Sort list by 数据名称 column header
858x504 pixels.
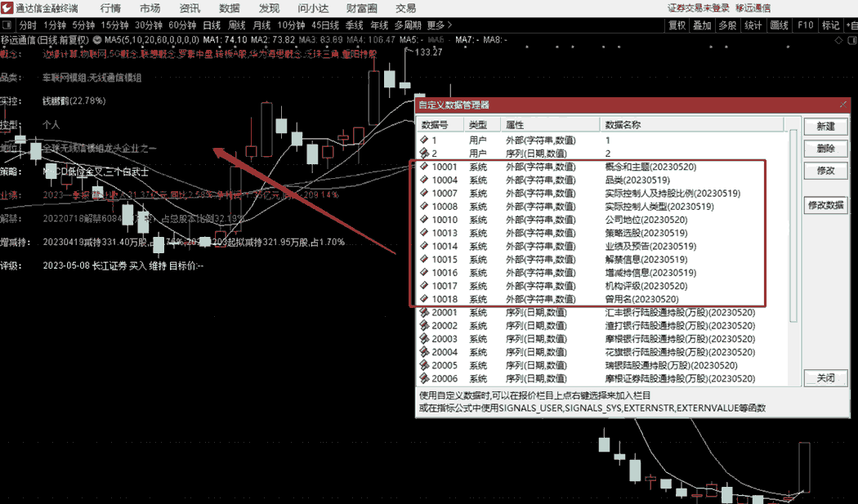point(692,125)
